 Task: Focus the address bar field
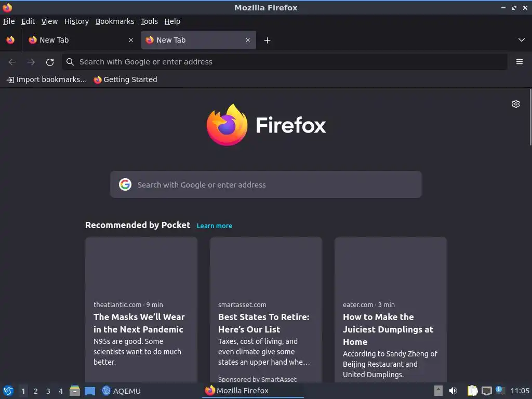pos(284,62)
